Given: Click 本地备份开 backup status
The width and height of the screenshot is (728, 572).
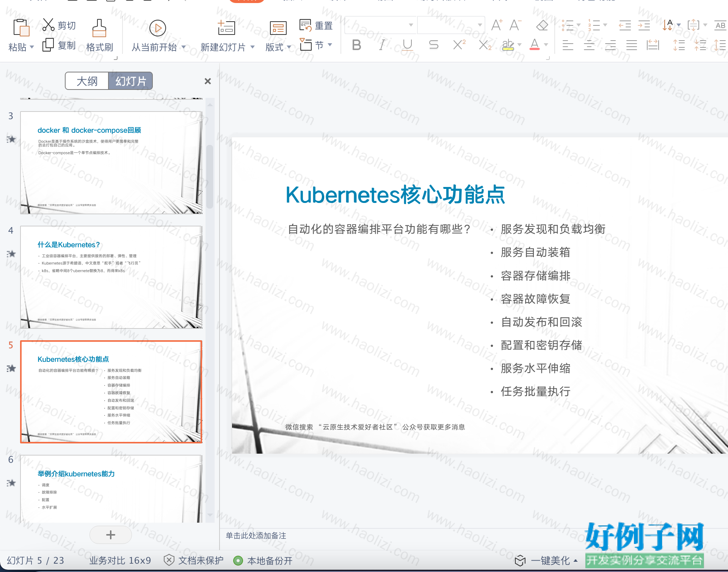Looking at the screenshot, I should pyautogui.click(x=263, y=561).
